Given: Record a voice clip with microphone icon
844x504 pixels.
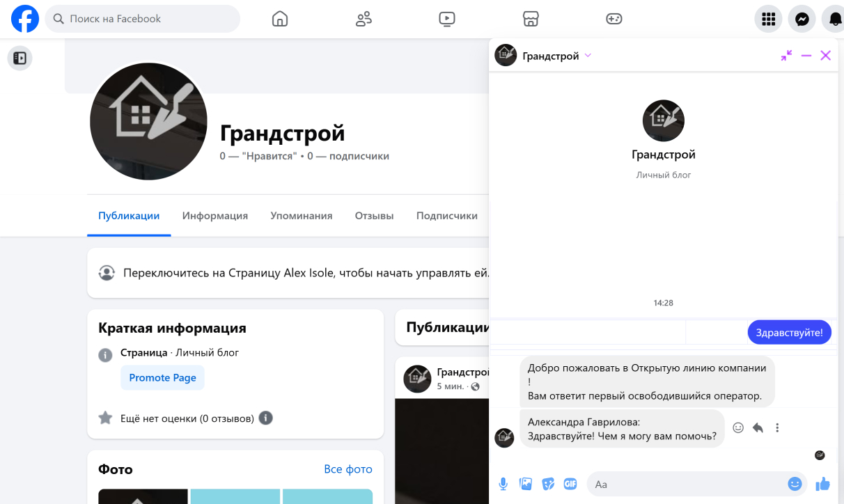Looking at the screenshot, I should (x=503, y=484).
